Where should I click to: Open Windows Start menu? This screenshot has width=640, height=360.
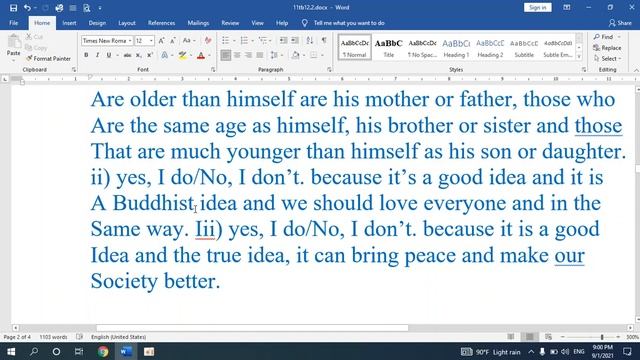click(x=11, y=351)
